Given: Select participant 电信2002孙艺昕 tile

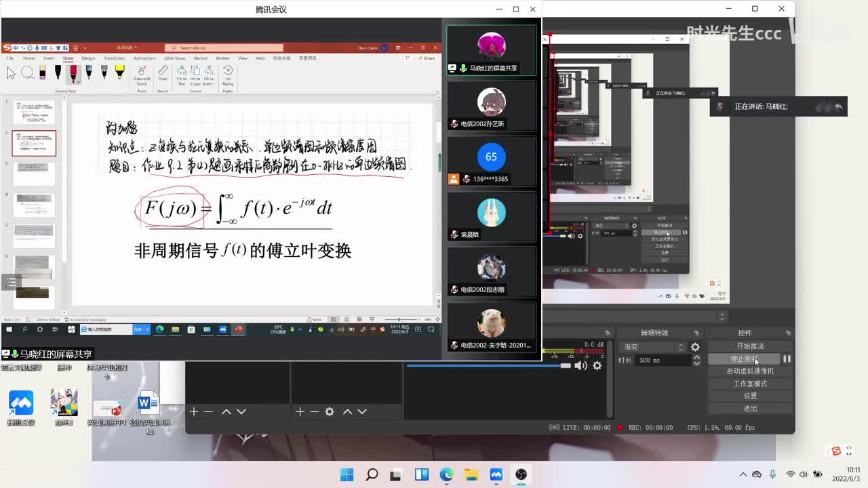Looking at the screenshot, I should 492,106.
